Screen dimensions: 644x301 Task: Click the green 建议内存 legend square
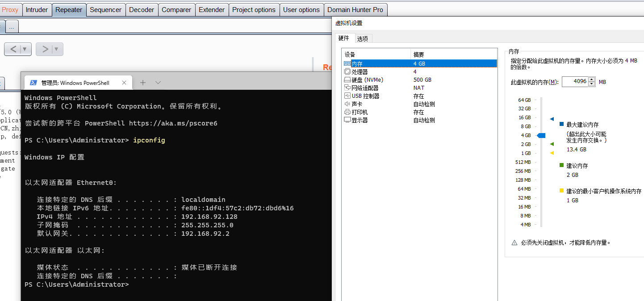click(x=562, y=166)
